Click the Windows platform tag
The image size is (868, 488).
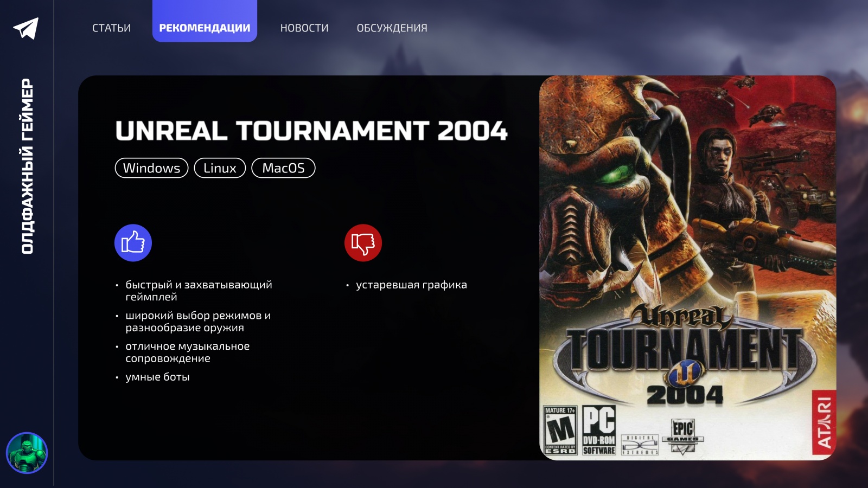[x=152, y=168]
